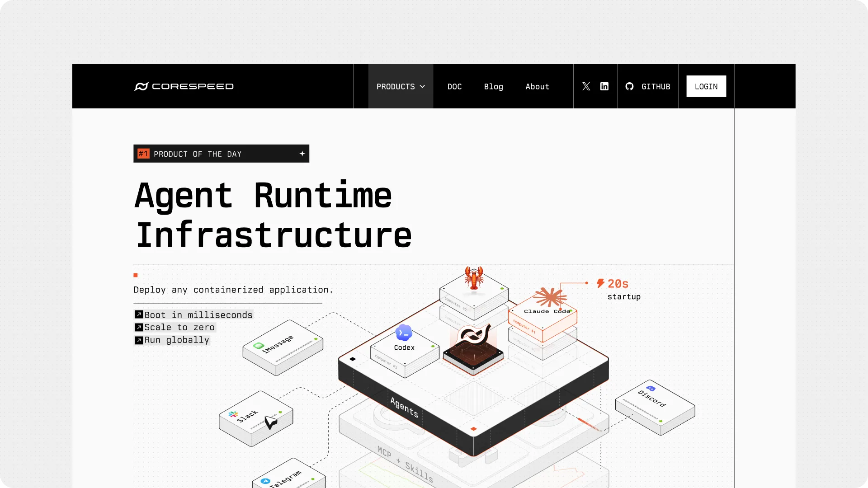
Task: Click the arrow icon beside Scale to zero
Action: click(x=139, y=327)
